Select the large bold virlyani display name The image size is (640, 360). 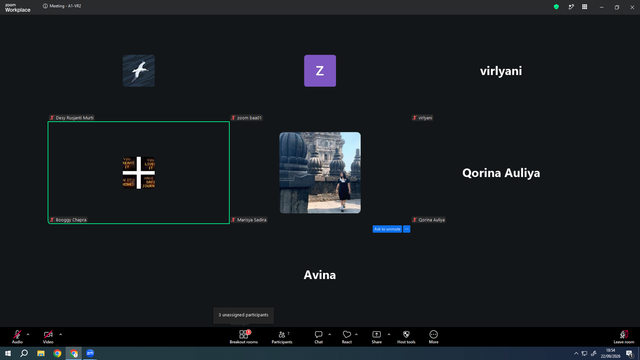coord(501,71)
